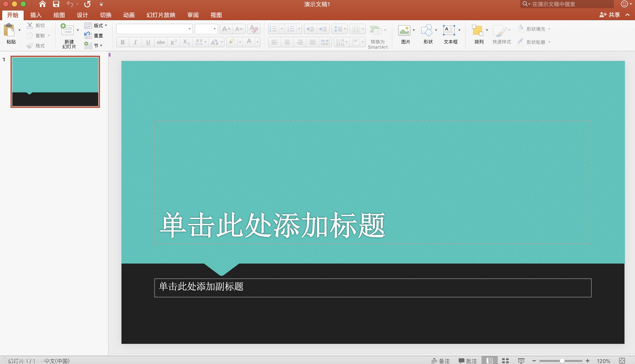Click Convert to SmartArt button
Viewport: 635px width, 364px height.
pyautogui.click(x=378, y=37)
